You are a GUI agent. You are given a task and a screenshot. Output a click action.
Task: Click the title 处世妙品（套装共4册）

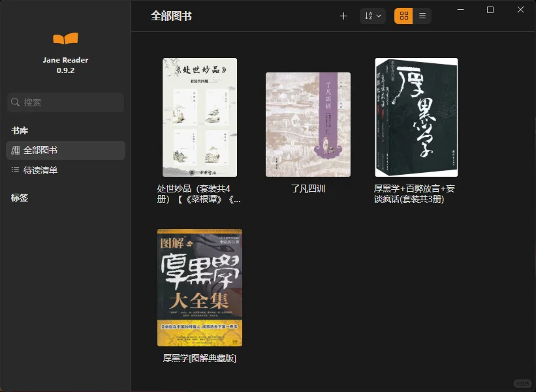(199, 194)
